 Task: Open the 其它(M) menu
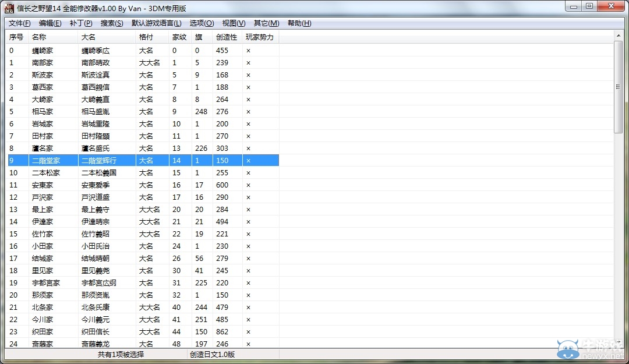click(x=266, y=23)
